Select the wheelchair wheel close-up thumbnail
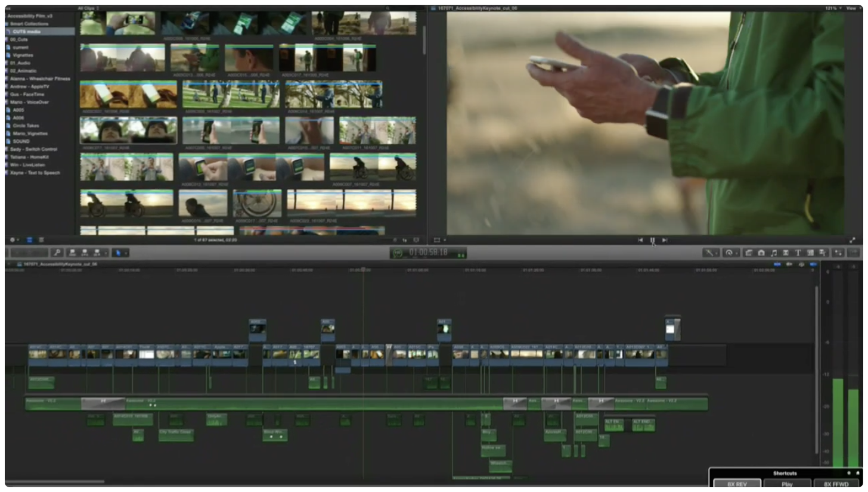This screenshot has height=492, width=868. point(257,204)
